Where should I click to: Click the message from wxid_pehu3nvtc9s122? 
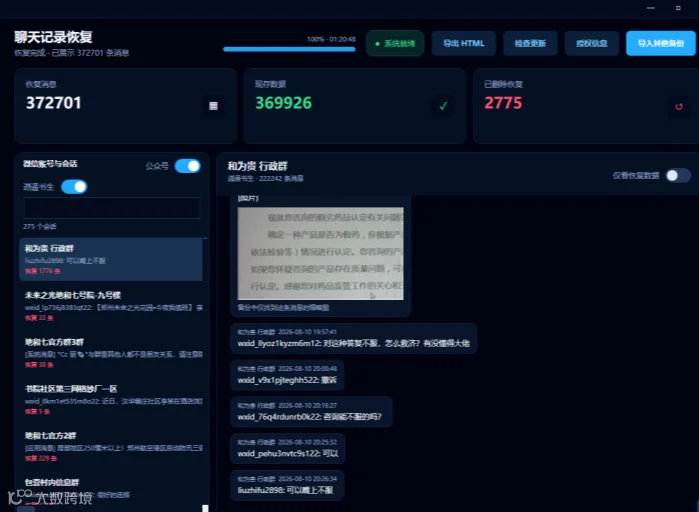pos(288,449)
